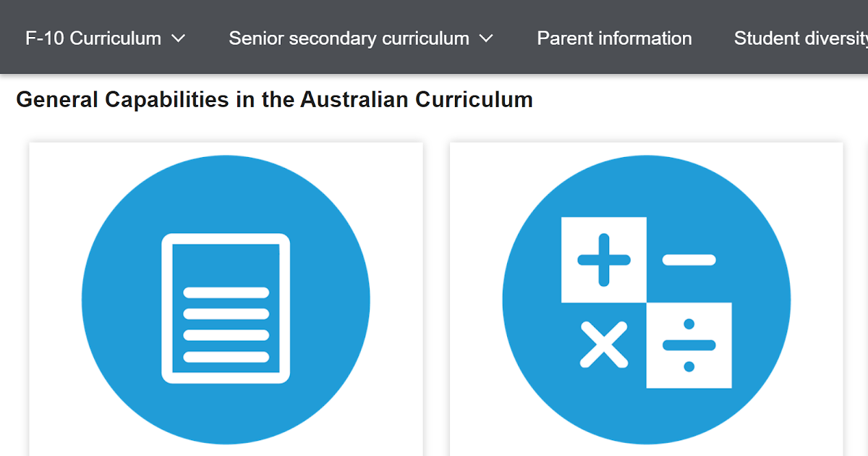
Task: Expand the Senior secondary curriculum dropdown
Action: click(348, 38)
